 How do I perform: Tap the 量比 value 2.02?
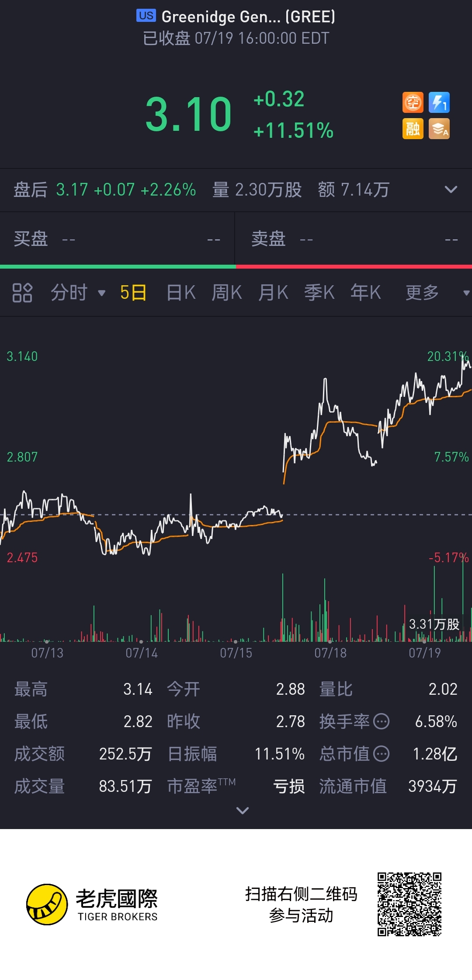coord(443,689)
